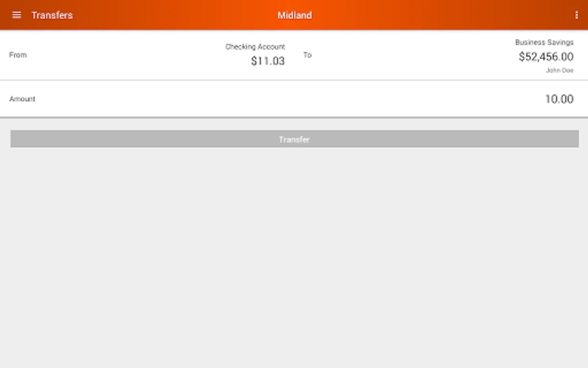Tap the John Doe account owner name
The width and height of the screenshot is (588, 368).
click(x=559, y=70)
